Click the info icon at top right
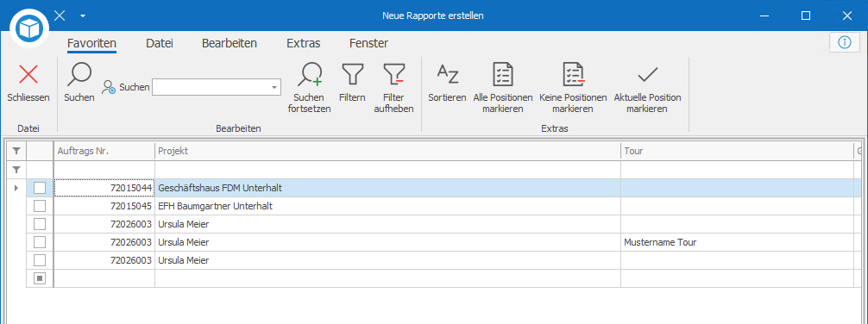 point(844,42)
